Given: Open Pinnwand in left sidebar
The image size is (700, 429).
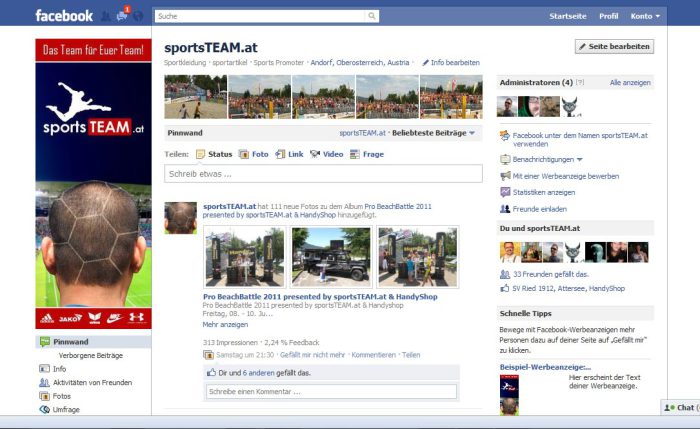Looking at the screenshot, I should 93,342.
